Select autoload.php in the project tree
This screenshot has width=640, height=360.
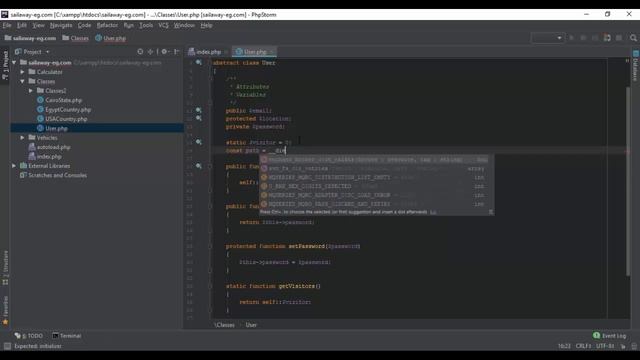pos(53,147)
